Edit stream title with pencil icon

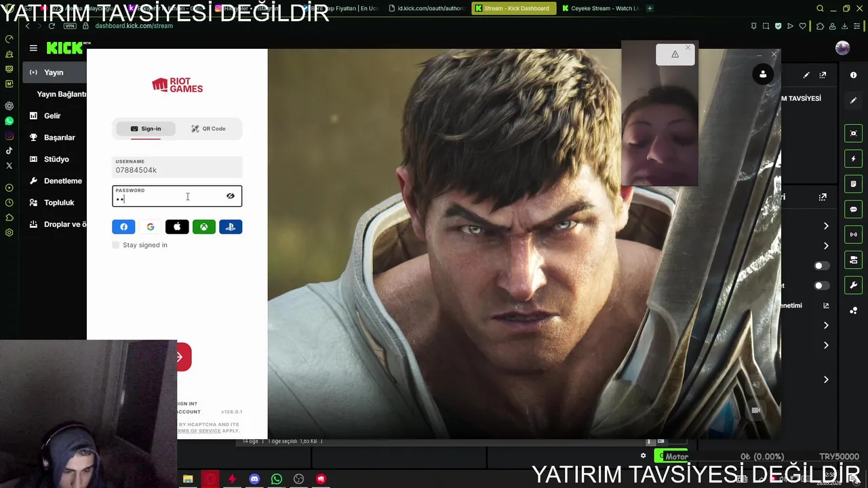[806, 75]
